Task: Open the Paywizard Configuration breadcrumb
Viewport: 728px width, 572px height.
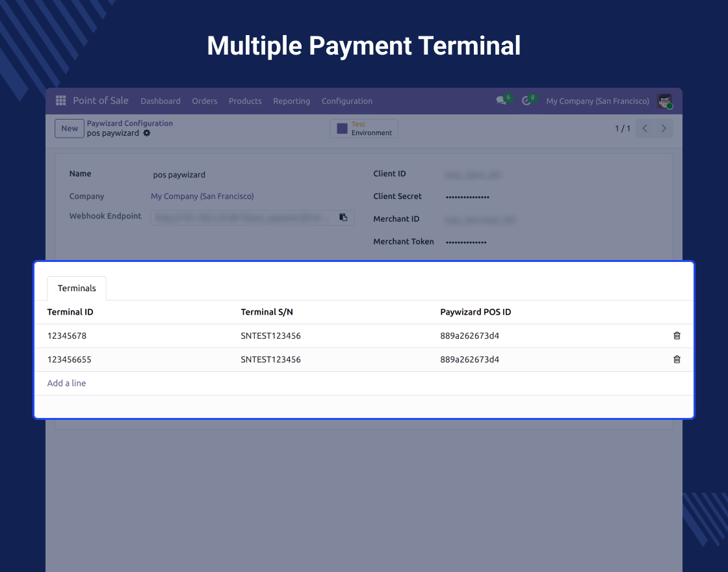Action: pos(129,123)
